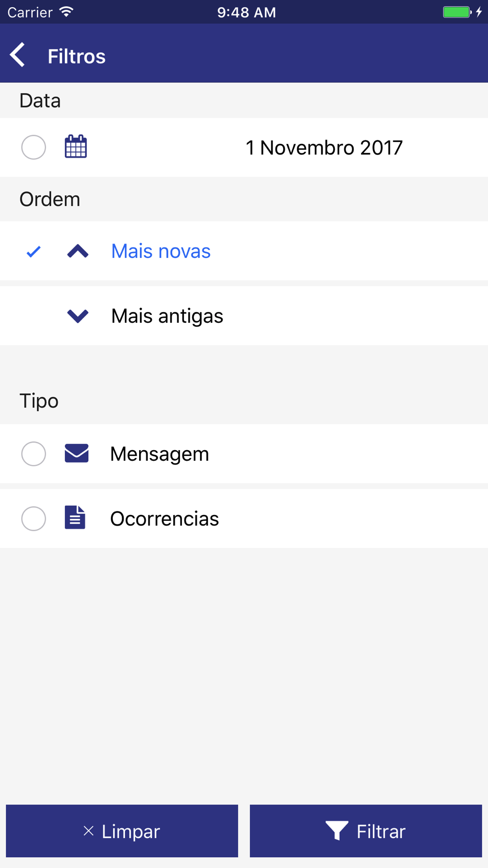This screenshot has height=868, width=488.
Task: Click the Mensagem envelope icon
Action: click(x=77, y=454)
